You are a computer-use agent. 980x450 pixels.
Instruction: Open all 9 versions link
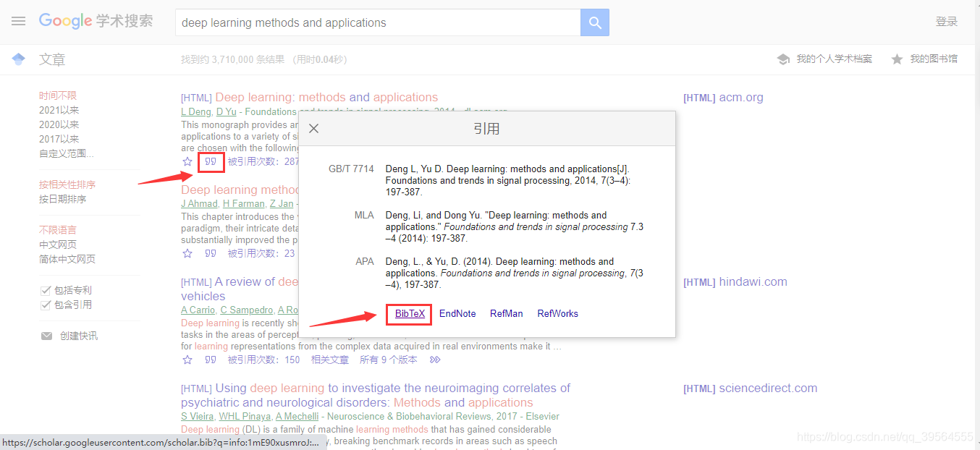click(x=389, y=360)
